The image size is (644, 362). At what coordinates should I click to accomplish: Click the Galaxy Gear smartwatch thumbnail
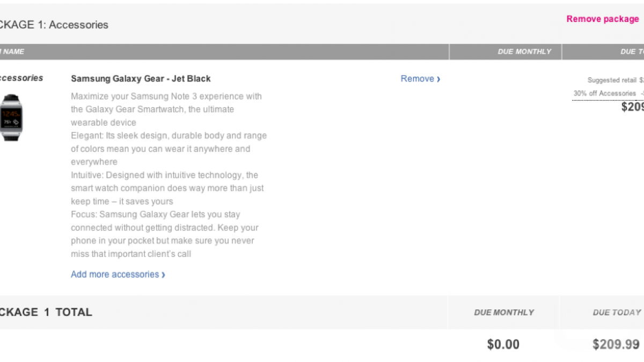pos(11,117)
